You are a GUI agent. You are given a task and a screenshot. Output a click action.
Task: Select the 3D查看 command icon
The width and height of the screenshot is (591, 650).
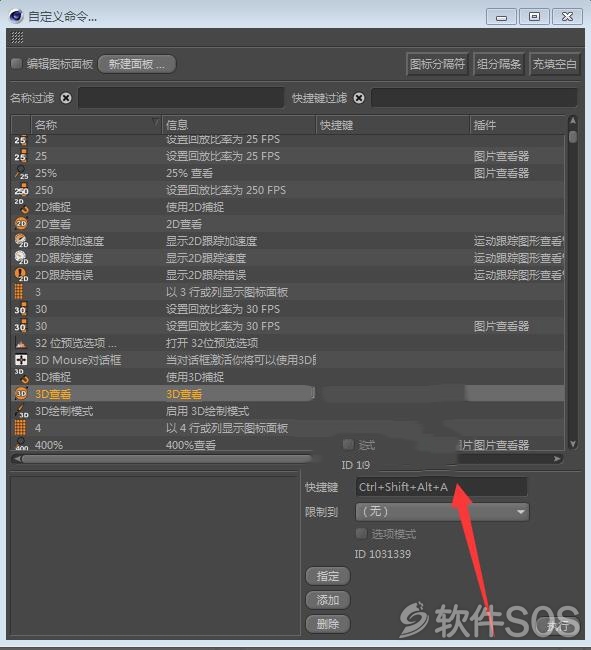[21, 393]
